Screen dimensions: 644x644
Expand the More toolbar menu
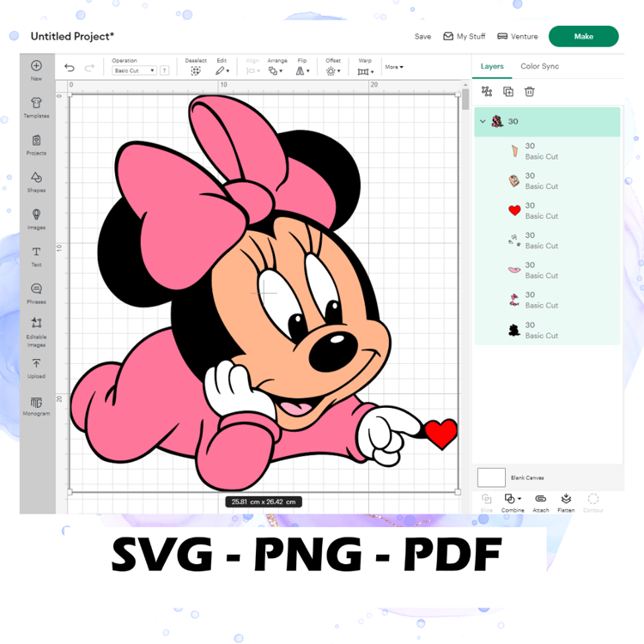point(394,67)
